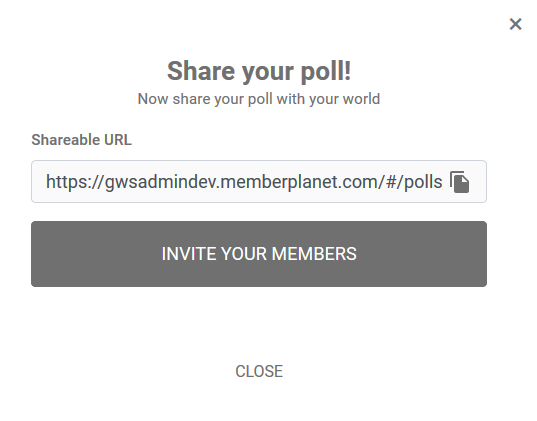The width and height of the screenshot is (537, 421).
Task: Copy the shareable URL with the clipboard icon
Action: (460, 182)
